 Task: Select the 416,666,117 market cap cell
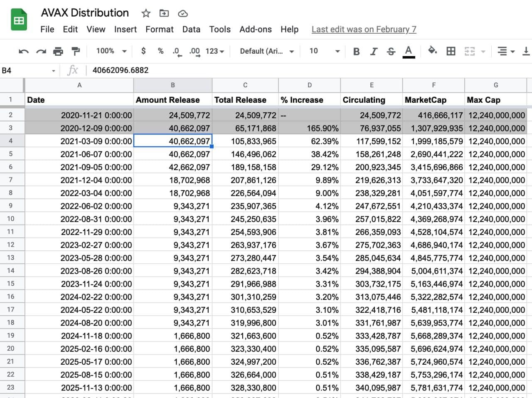pyautogui.click(x=433, y=115)
